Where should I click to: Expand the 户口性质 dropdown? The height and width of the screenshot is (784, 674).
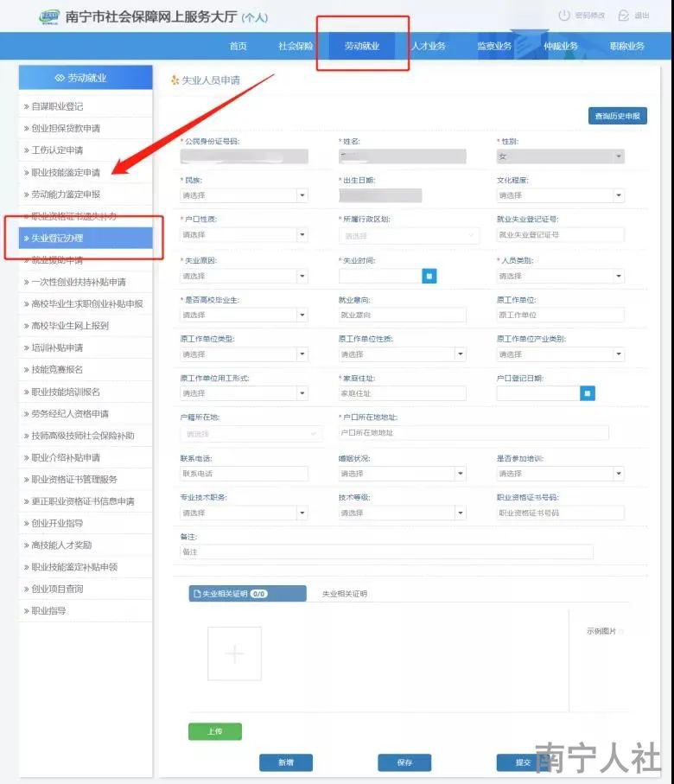tap(244, 234)
